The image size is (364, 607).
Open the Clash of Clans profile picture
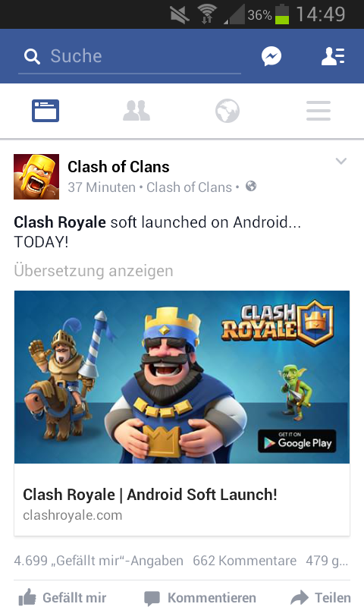coord(36,177)
